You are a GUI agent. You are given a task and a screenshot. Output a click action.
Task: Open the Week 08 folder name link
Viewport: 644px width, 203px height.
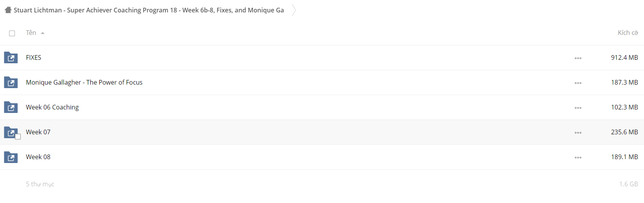(38, 157)
